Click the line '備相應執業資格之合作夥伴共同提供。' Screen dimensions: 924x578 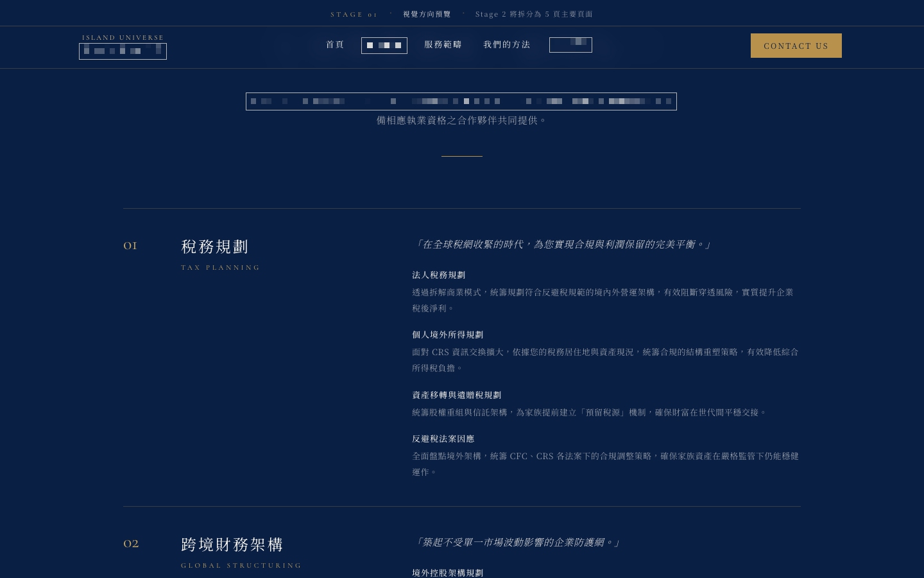pos(461,120)
